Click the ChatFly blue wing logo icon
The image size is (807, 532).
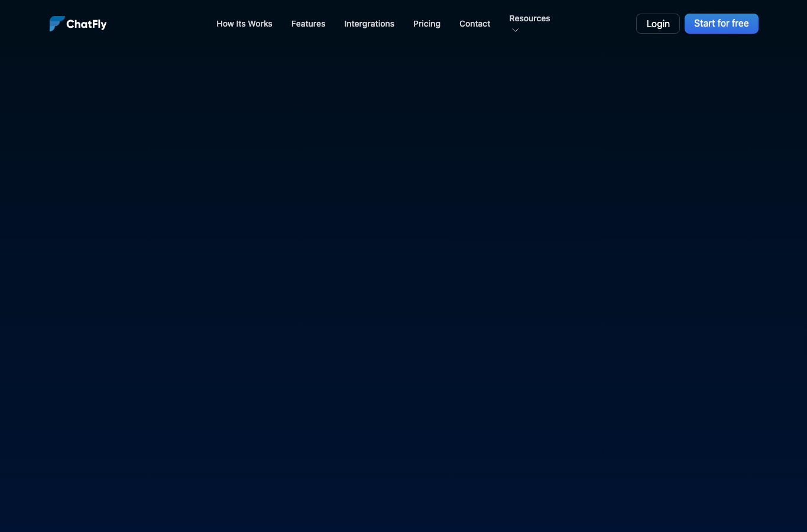coord(57,24)
